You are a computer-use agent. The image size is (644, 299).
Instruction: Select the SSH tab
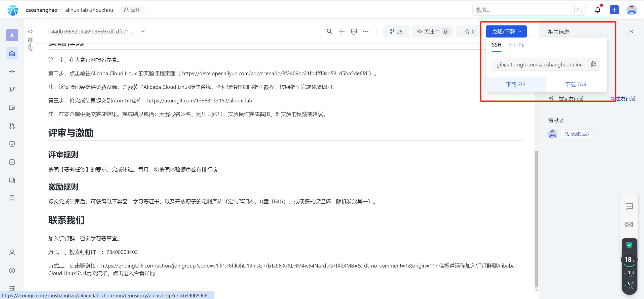point(496,45)
